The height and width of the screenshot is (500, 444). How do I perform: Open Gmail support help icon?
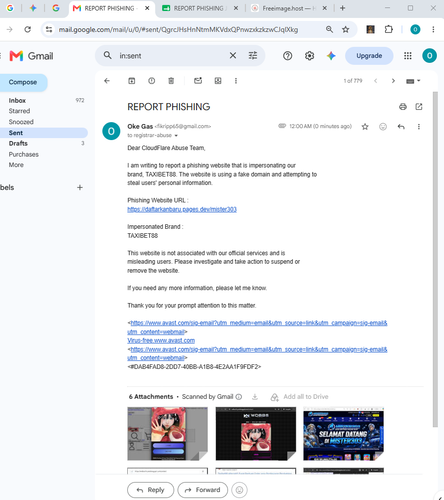pyautogui.click(x=287, y=56)
